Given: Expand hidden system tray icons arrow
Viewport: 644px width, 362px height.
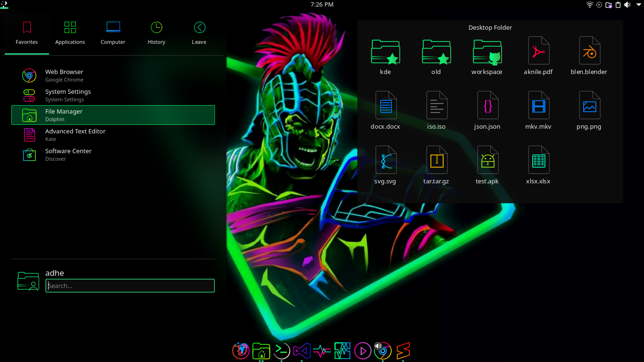Looking at the screenshot, I should [x=638, y=5].
